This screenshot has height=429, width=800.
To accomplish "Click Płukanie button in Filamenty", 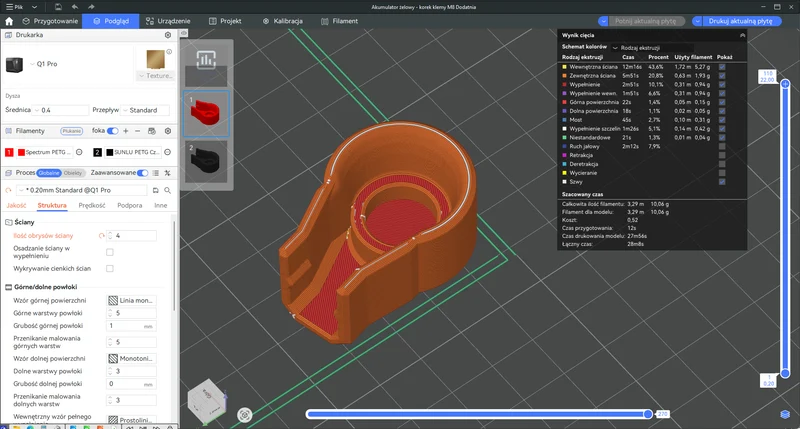I will (71, 131).
